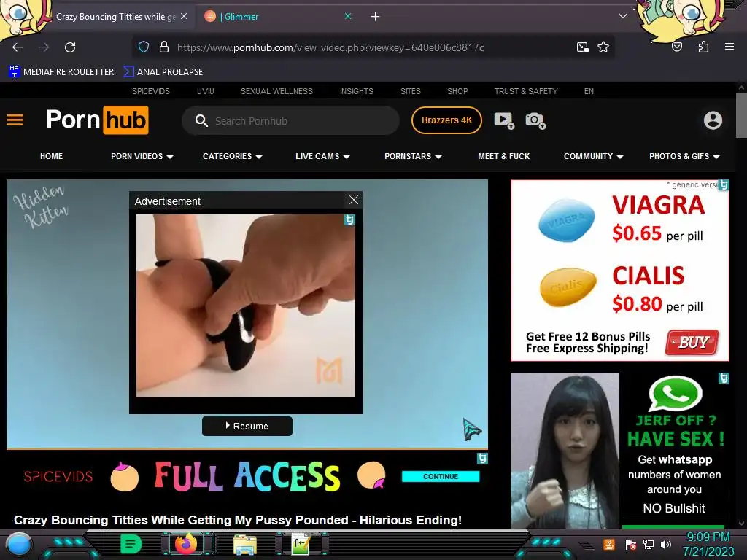747x560 pixels.
Task: Click the browser forward arrow
Action: (44, 47)
